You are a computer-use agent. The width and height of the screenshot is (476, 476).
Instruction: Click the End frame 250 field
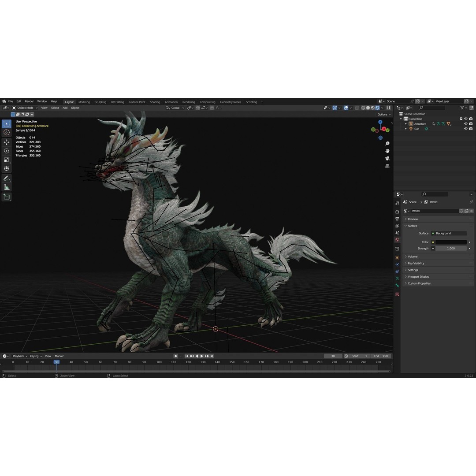381,356
